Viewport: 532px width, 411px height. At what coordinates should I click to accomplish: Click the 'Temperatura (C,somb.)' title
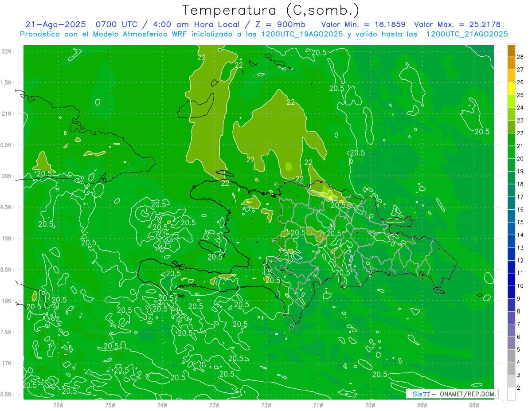click(x=271, y=10)
